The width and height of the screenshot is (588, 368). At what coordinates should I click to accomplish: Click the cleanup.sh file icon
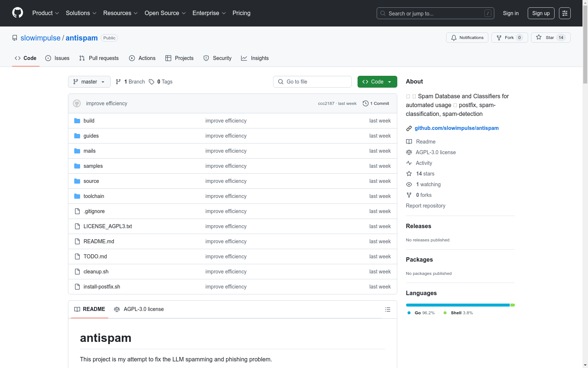pyautogui.click(x=77, y=272)
